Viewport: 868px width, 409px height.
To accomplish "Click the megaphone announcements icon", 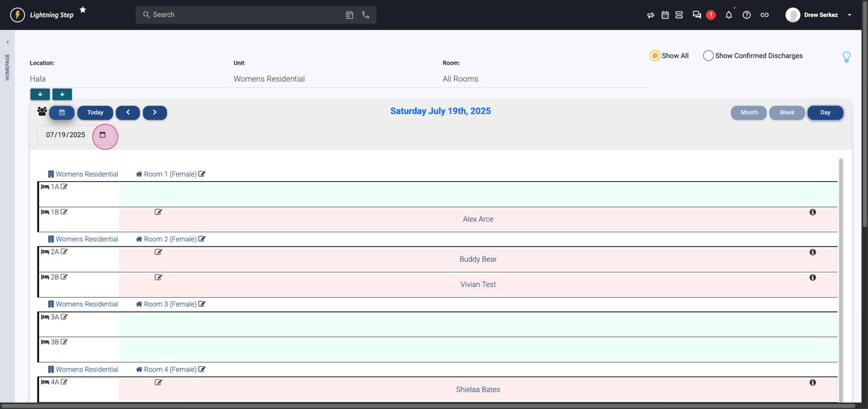I will coord(650,15).
